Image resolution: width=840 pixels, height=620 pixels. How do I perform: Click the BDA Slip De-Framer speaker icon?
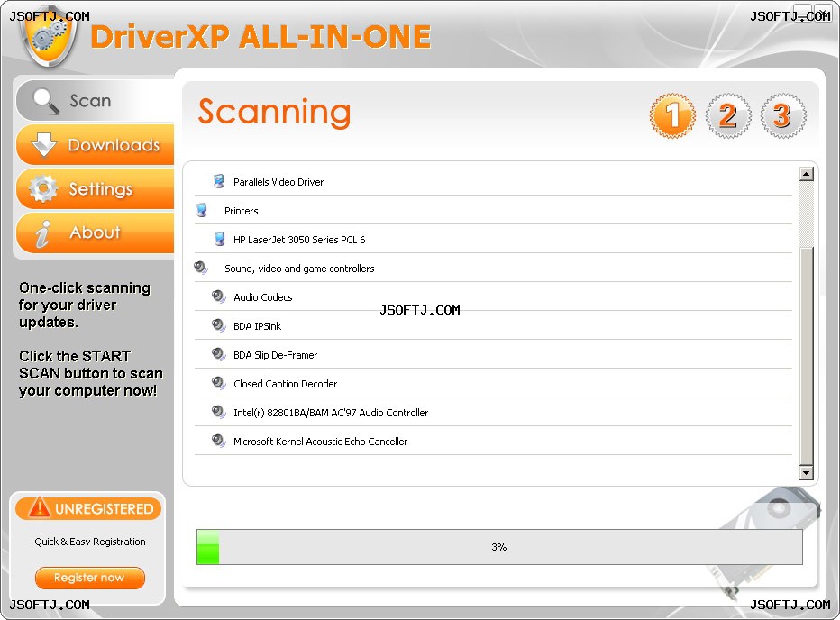[x=219, y=354]
